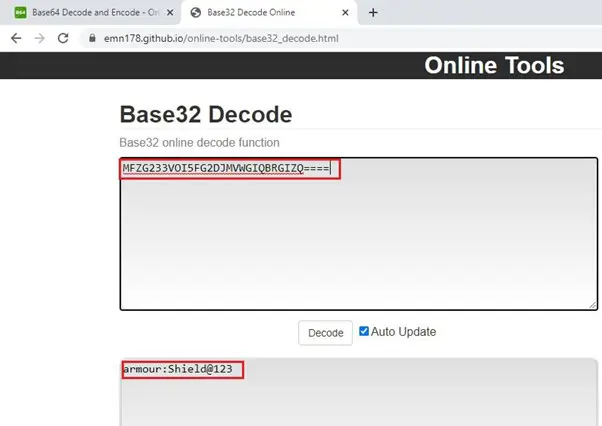602x426 pixels.
Task: Open a new browser tab
Action: (x=373, y=13)
